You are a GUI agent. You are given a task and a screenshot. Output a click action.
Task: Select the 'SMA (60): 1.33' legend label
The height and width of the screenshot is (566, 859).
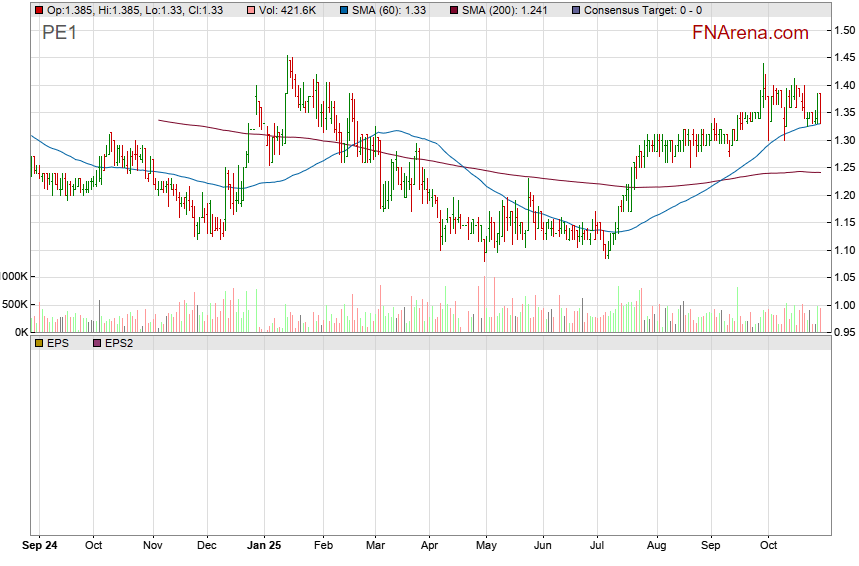coord(391,10)
